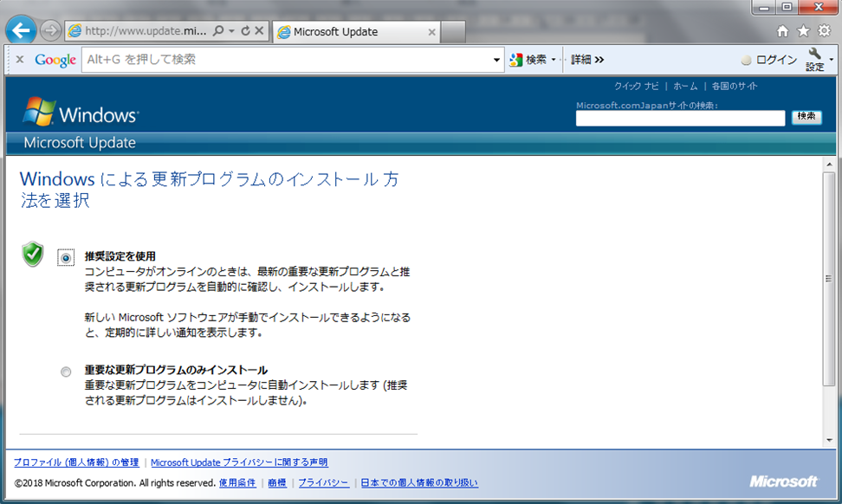The height and width of the screenshot is (504, 842).
Task: Click the page scrollbar down arrow
Action: (830, 440)
